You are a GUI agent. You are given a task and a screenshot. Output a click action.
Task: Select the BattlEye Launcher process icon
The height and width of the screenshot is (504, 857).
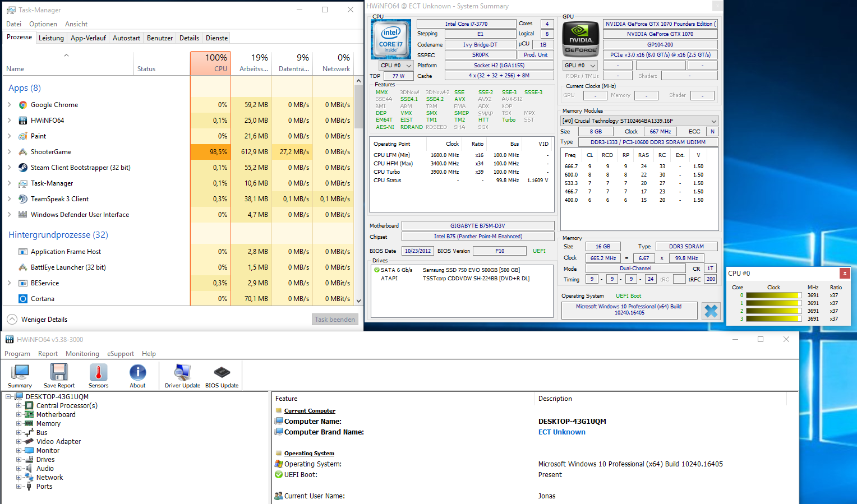coord(23,267)
